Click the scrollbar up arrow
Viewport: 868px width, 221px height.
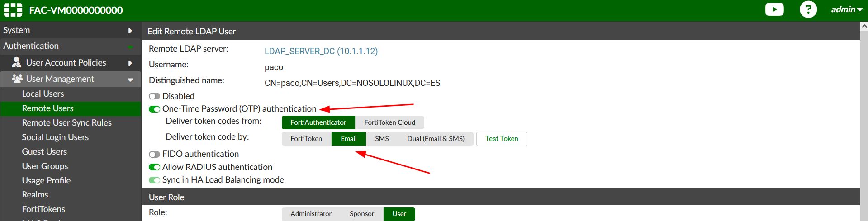[x=863, y=26]
